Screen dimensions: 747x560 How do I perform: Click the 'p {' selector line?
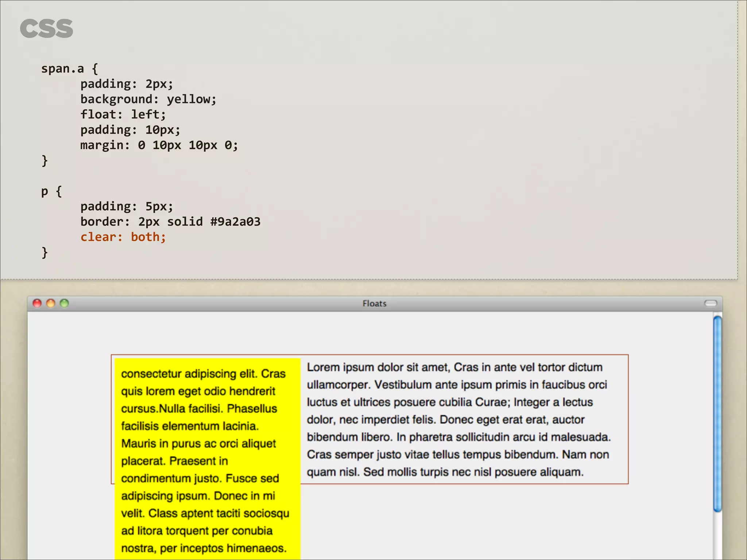coord(51,191)
